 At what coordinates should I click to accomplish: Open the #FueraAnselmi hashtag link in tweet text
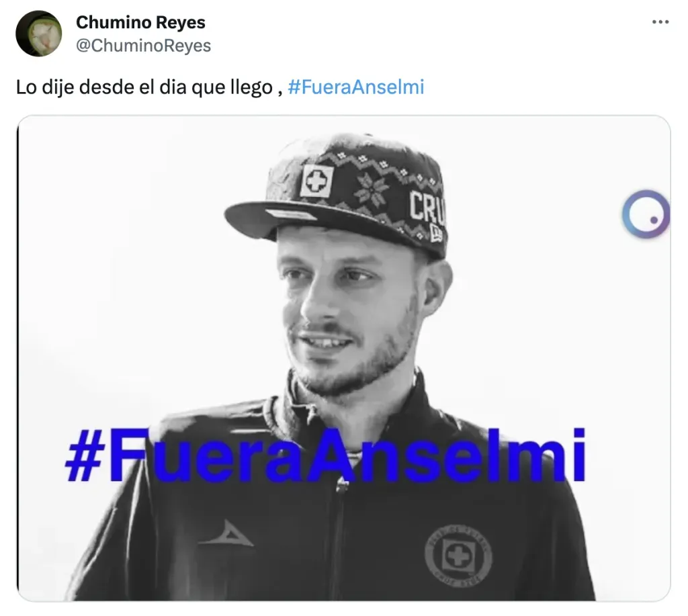[356, 87]
